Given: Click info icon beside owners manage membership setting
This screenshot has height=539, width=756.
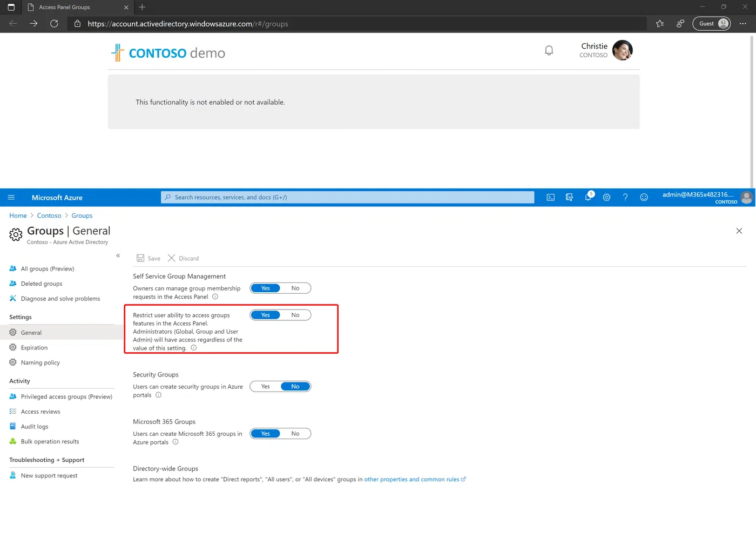Looking at the screenshot, I should click(215, 297).
